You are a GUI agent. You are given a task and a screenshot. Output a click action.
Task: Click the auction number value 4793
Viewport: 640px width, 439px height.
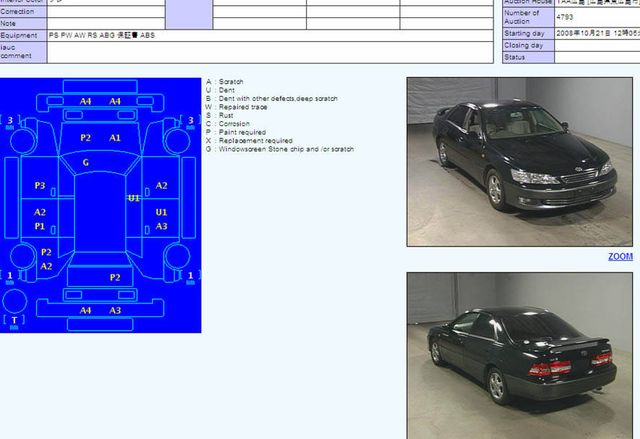click(565, 17)
